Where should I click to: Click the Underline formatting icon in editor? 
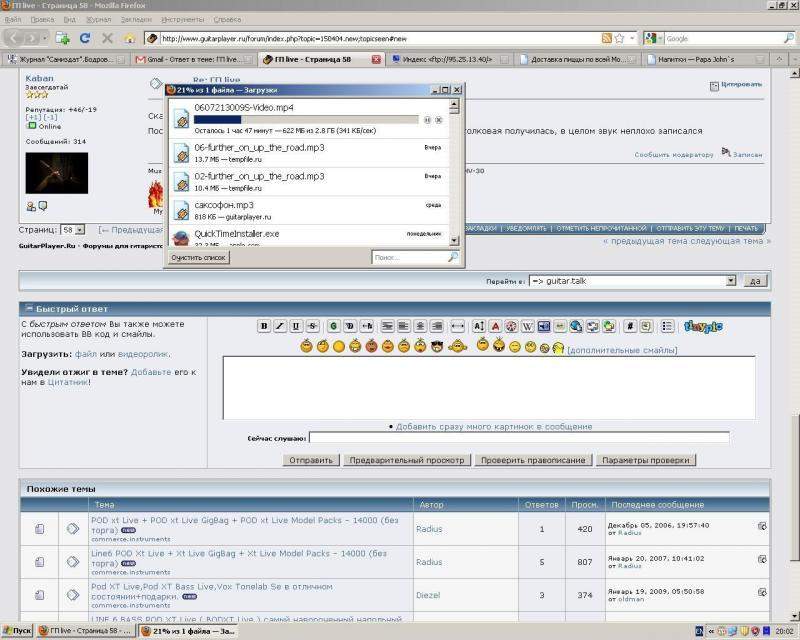(x=297, y=326)
